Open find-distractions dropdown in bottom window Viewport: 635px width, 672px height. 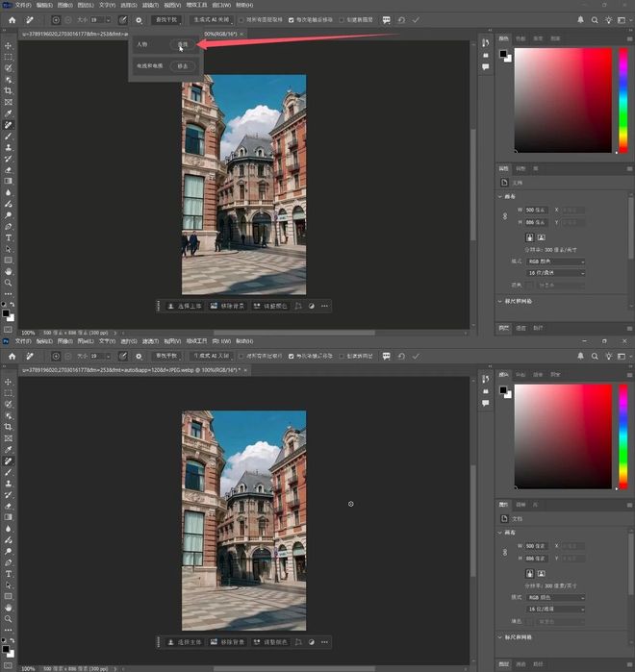[x=166, y=356]
